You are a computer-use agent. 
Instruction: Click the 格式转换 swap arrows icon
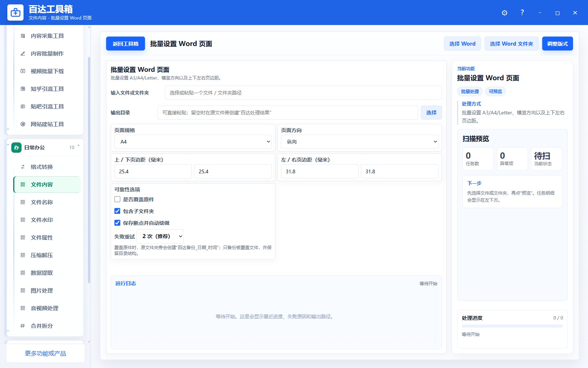coord(23,167)
